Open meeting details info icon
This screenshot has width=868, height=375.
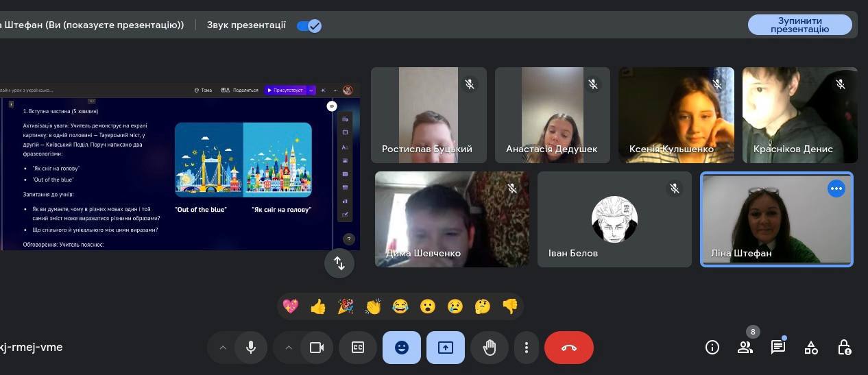click(712, 348)
